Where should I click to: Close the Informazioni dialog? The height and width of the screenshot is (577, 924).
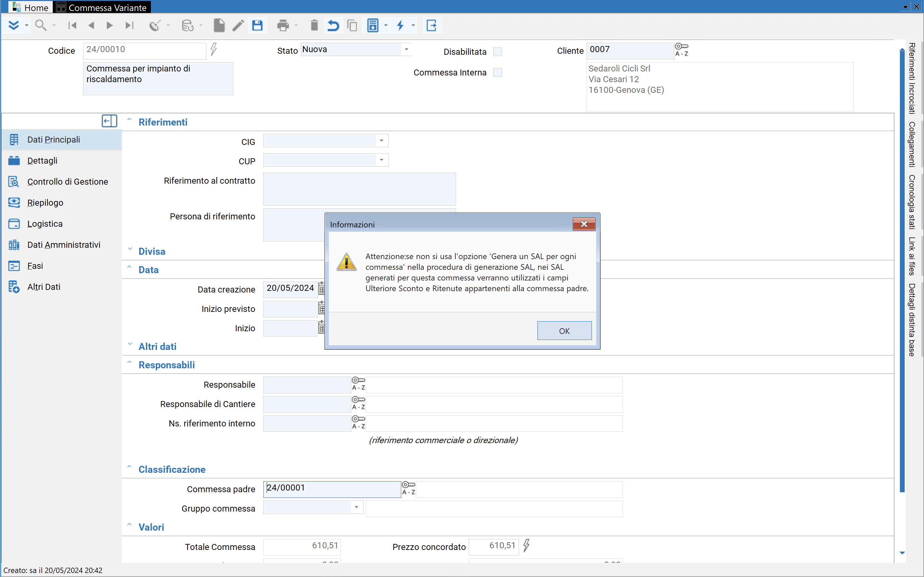[x=584, y=224]
